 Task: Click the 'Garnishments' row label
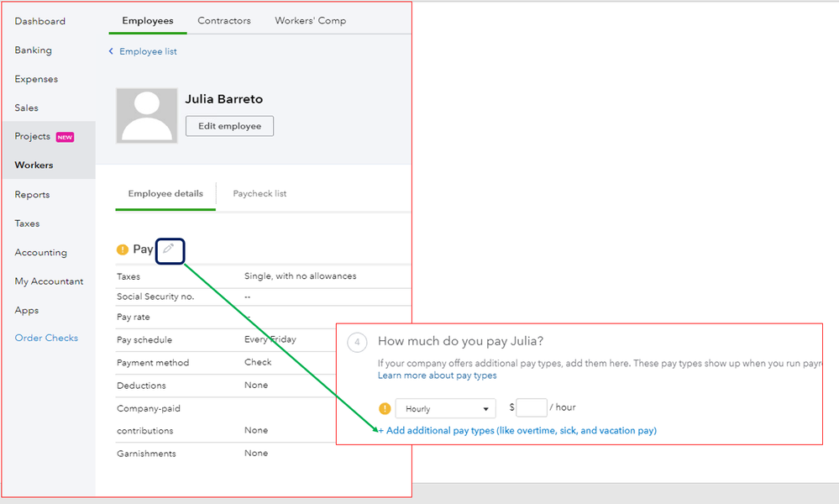(x=146, y=454)
